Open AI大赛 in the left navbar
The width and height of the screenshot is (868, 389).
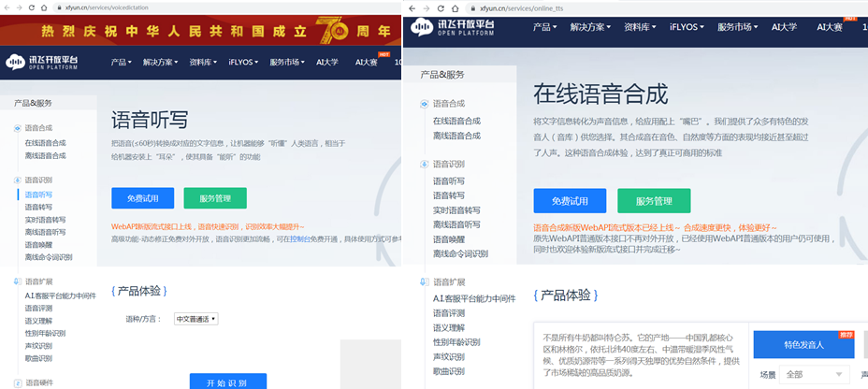click(367, 63)
